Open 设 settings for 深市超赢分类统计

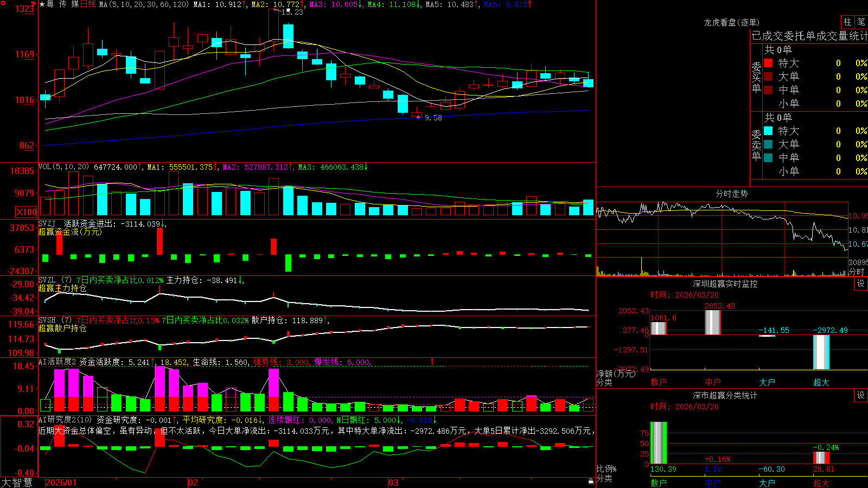(861, 395)
